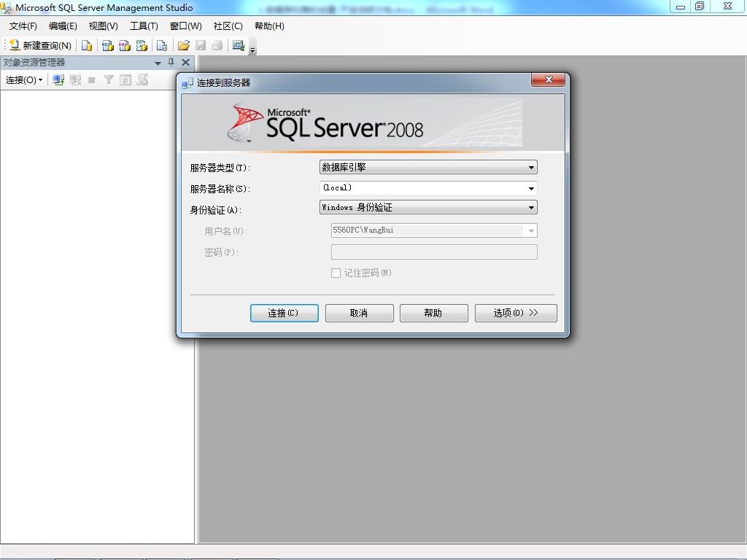
Task: Click the Script icon in Object Explorer toolbar
Action: pos(142,80)
